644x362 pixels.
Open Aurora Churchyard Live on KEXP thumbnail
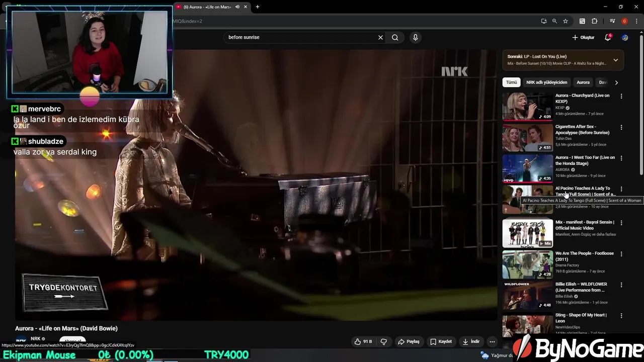tap(527, 106)
